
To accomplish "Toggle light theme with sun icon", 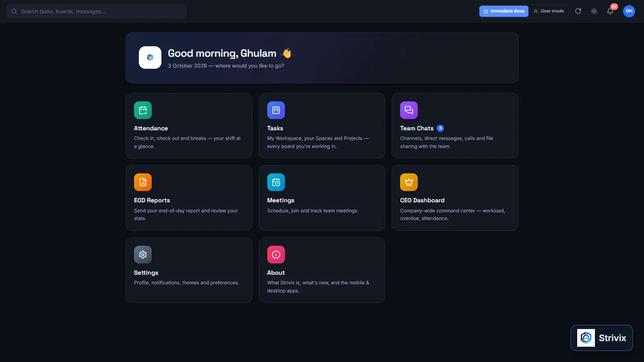I will pos(594,11).
